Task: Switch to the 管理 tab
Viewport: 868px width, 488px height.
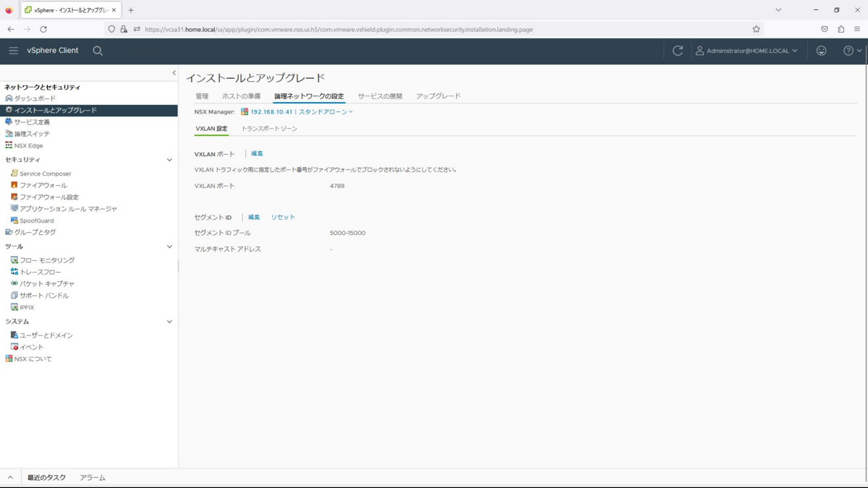Action: point(202,96)
